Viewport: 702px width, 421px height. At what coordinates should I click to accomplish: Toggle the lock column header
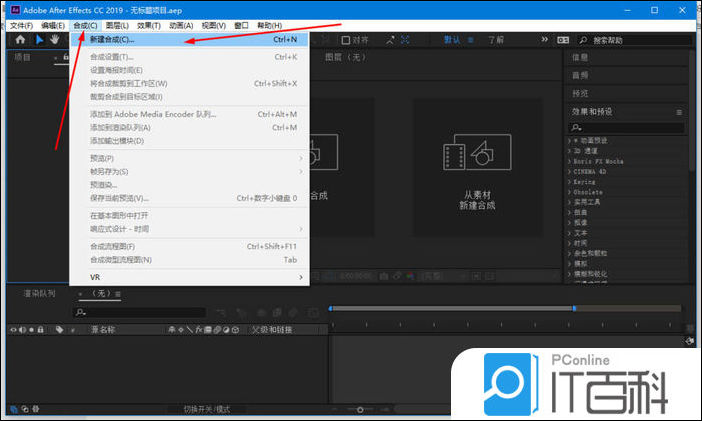tap(40, 330)
